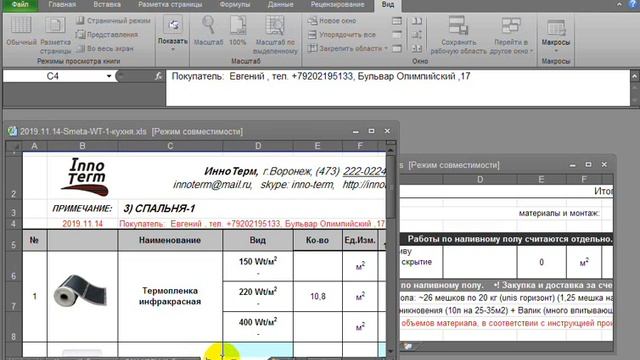
Task: Click the split window icon
Action: (397, 21)
